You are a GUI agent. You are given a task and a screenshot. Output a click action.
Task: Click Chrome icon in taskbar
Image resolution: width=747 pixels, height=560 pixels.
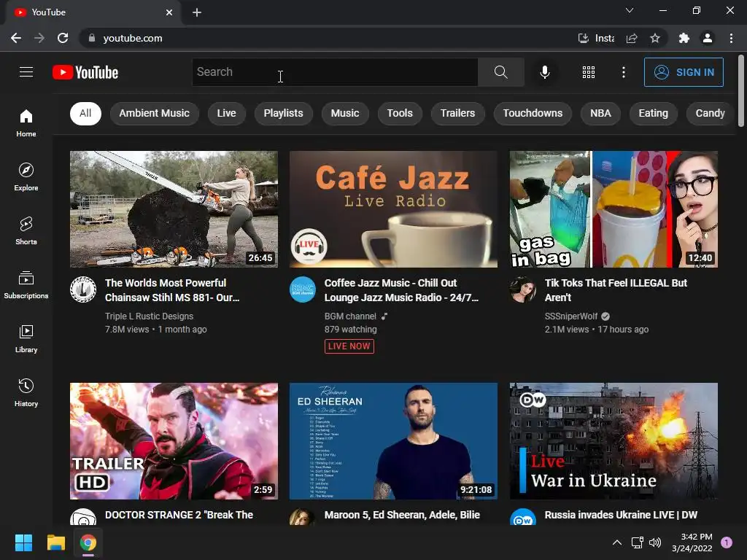point(88,542)
